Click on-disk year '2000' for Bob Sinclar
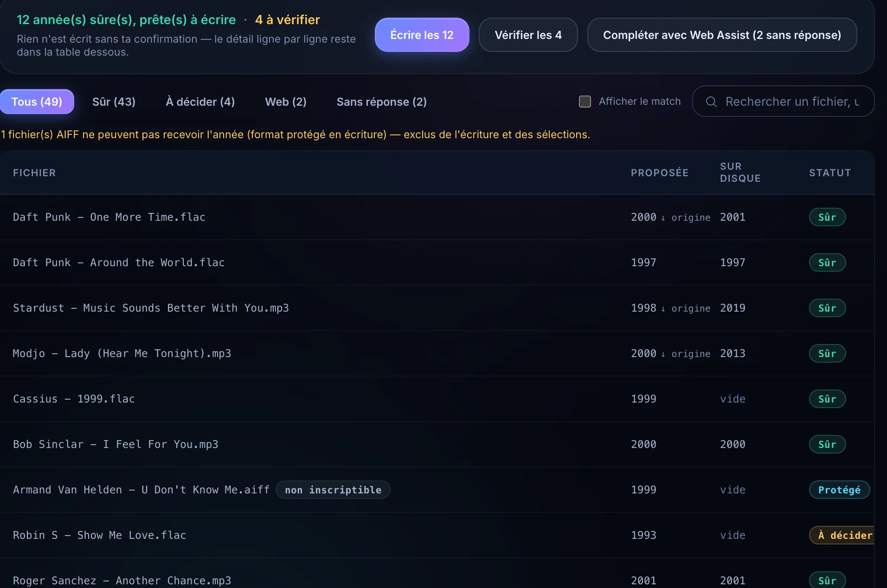887x588 pixels. pos(733,444)
